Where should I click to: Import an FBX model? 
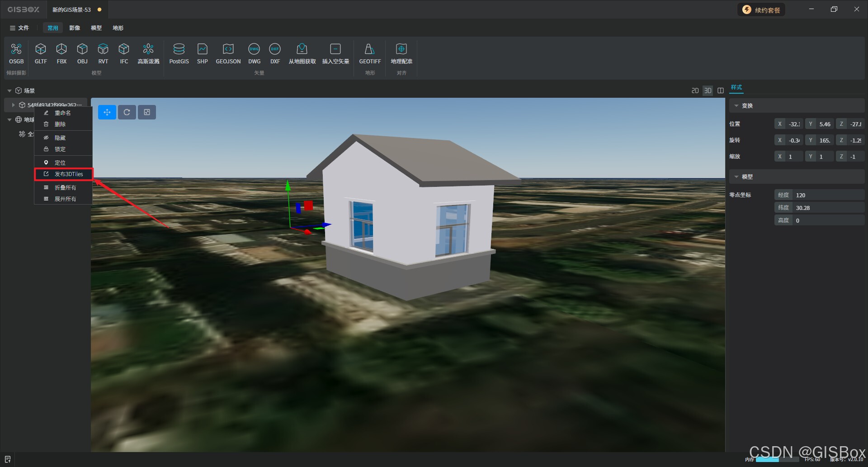61,53
